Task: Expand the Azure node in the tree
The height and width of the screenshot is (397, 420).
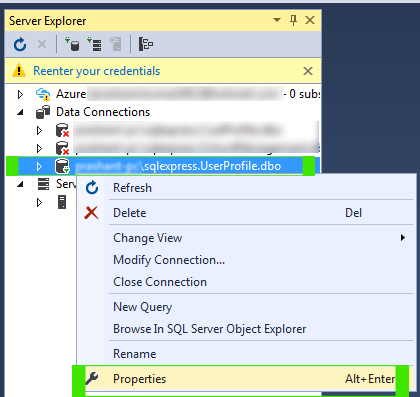Action: (20, 95)
